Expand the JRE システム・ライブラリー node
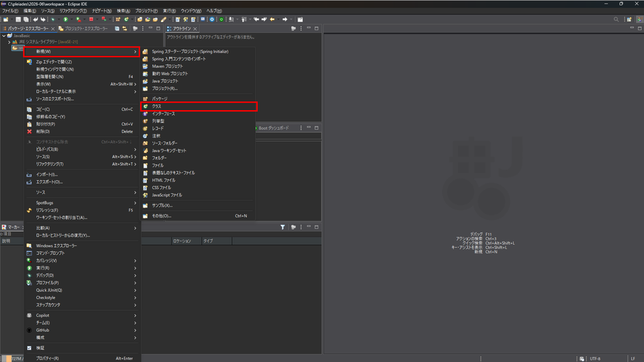The image size is (644, 362). 9,42
